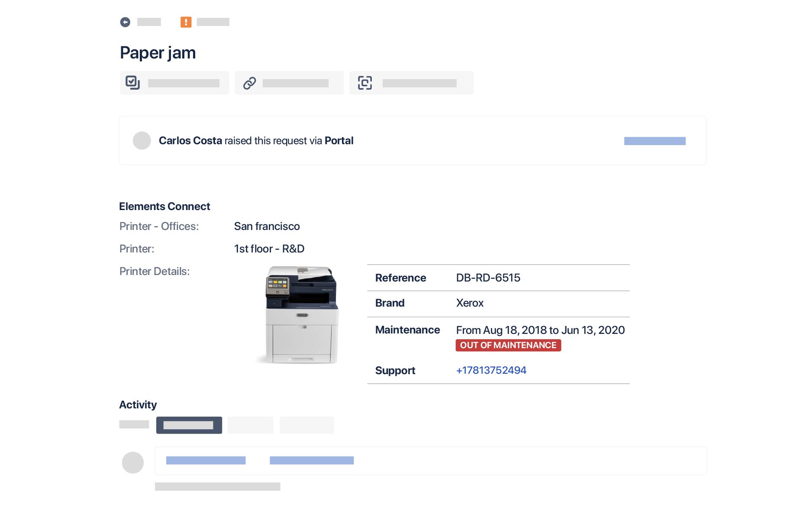Image resolution: width=812 pixels, height=508 pixels.
Task: Click the OUT OF MAINTENANCE badge
Action: pyautogui.click(x=508, y=345)
